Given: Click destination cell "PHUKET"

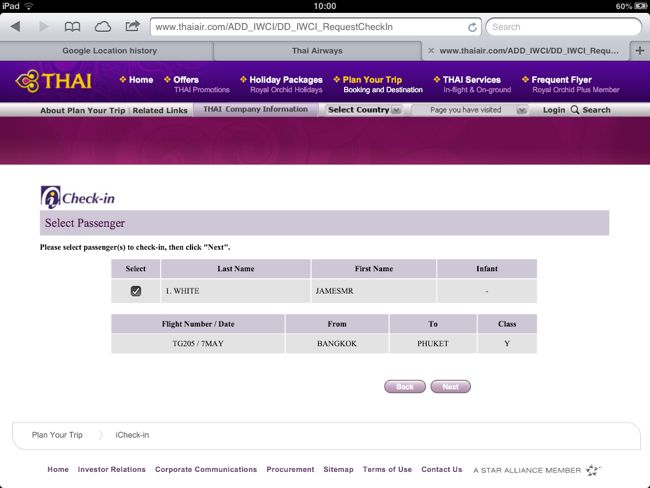Looking at the screenshot, I should coord(433,343).
